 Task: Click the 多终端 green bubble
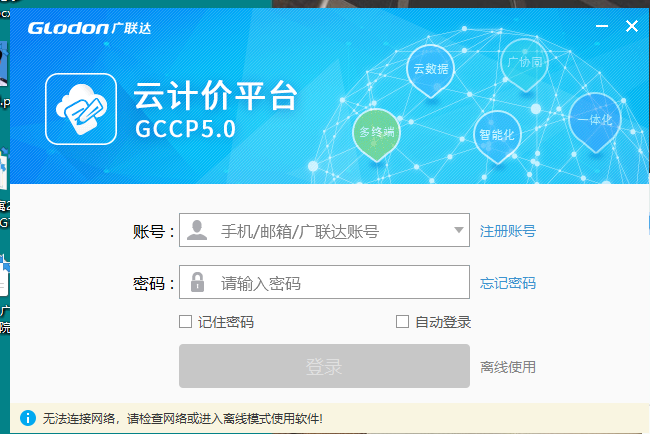click(376, 135)
